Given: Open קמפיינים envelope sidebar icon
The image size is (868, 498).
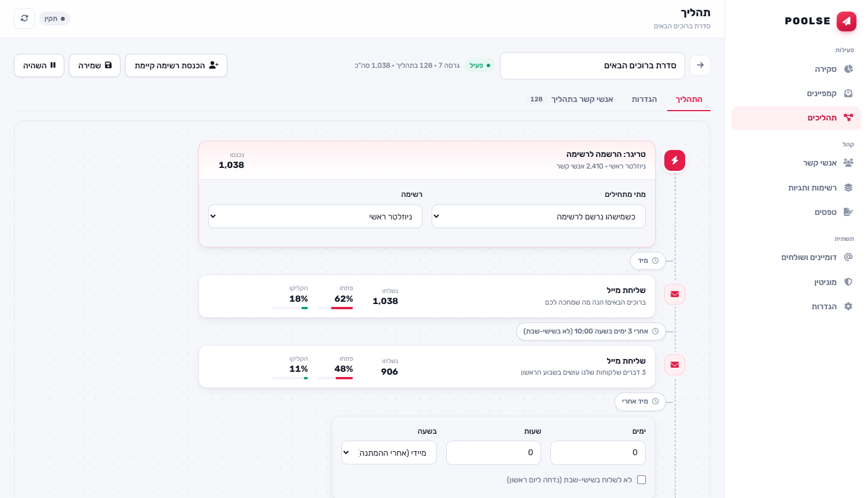Looking at the screenshot, I should [848, 93].
